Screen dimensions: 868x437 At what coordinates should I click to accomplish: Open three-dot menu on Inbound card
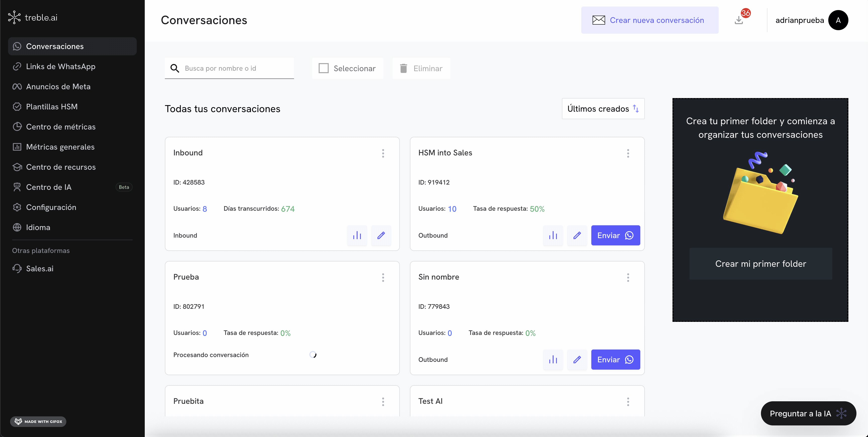pos(383,153)
